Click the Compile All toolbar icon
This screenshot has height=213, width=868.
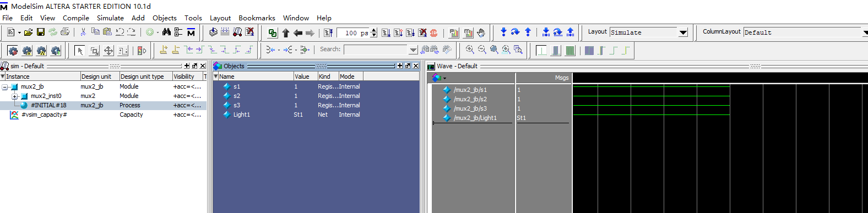click(225, 32)
